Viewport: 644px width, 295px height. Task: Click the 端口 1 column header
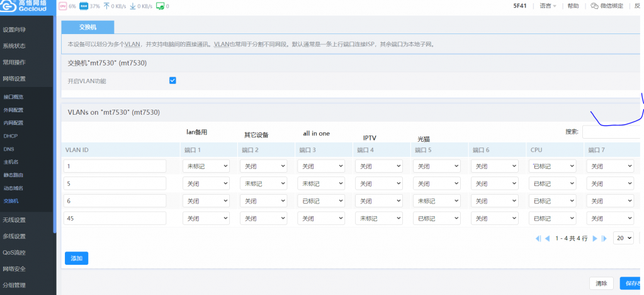208,150
